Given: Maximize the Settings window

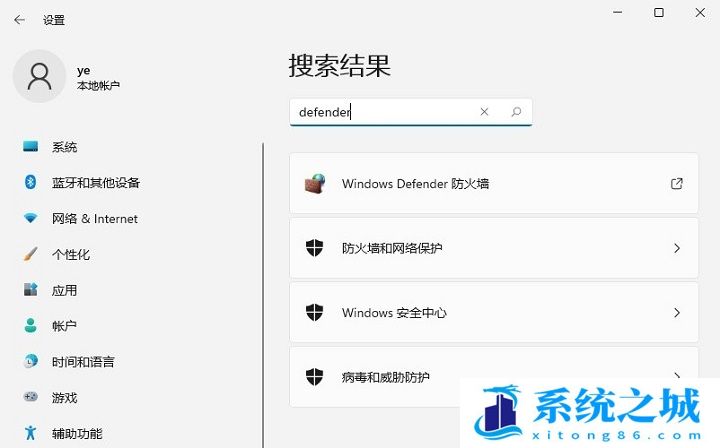Looking at the screenshot, I should [x=659, y=13].
